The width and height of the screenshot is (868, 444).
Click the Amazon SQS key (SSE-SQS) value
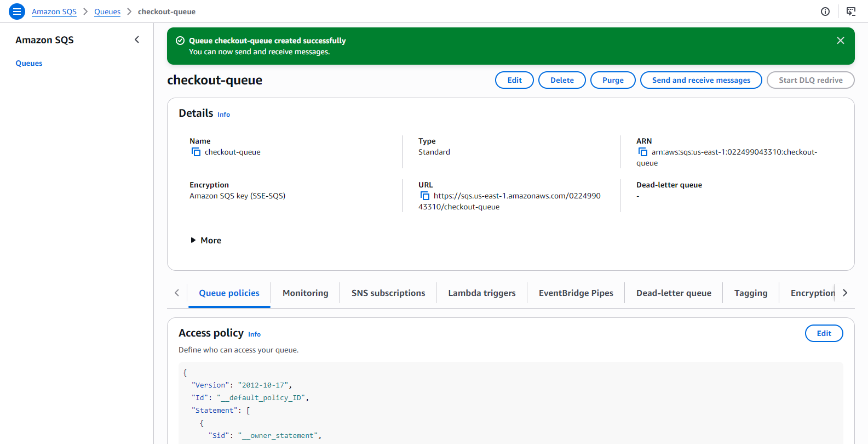tap(237, 196)
